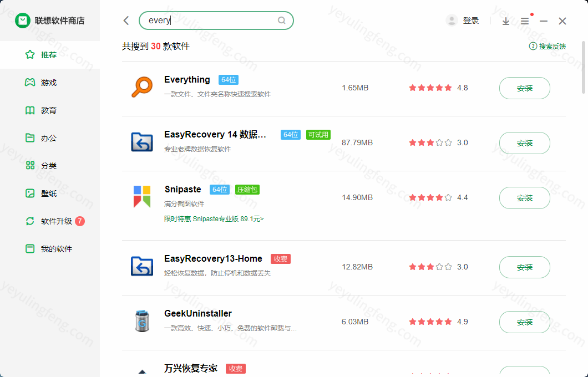Click the Everything app icon
This screenshot has width=588, height=377.
(x=142, y=87)
